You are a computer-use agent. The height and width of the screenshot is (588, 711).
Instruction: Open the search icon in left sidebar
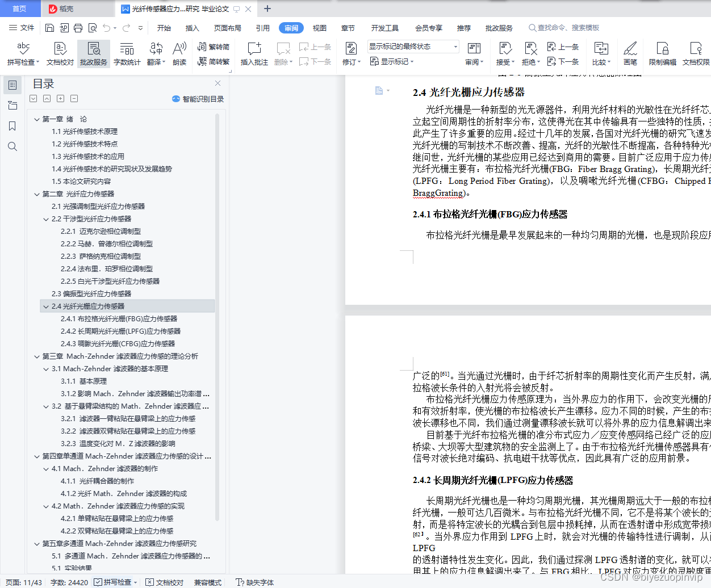(x=12, y=146)
